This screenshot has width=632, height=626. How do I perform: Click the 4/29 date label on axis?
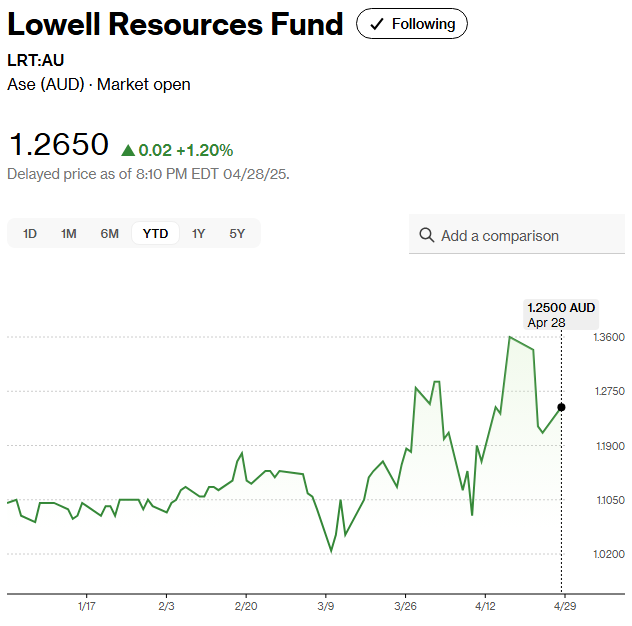pyautogui.click(x=565, y=606)
